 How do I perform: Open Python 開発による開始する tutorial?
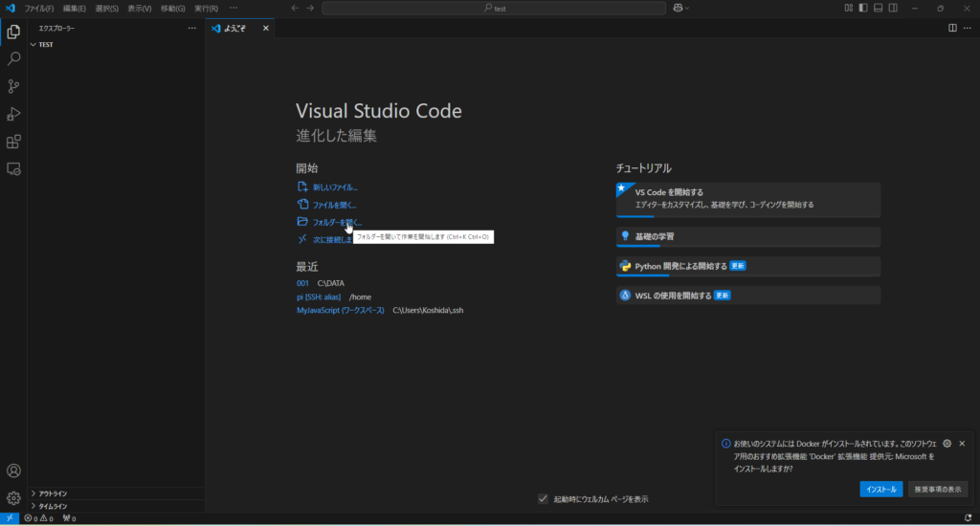coord(748,266)
